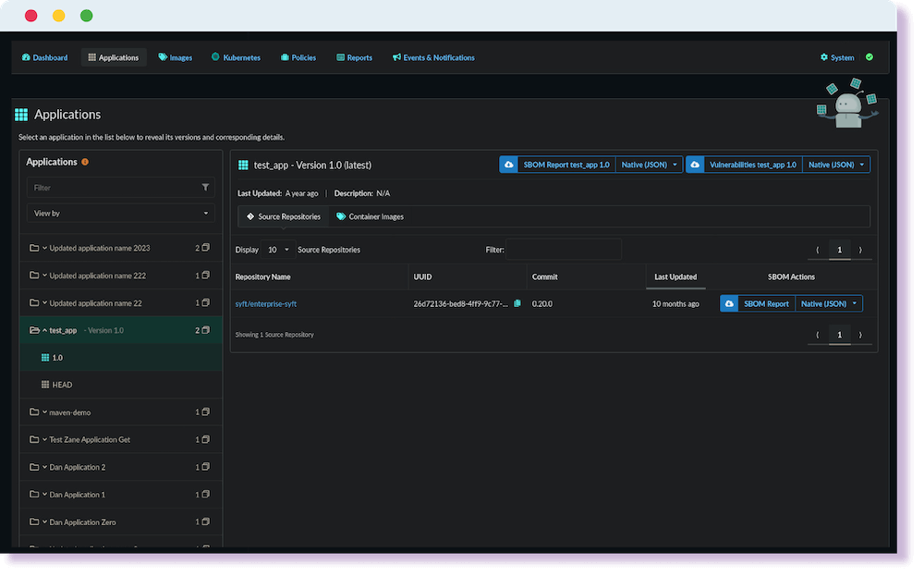Click the grid icon next to HEAD
924x577 pixels.
[45, 386]
